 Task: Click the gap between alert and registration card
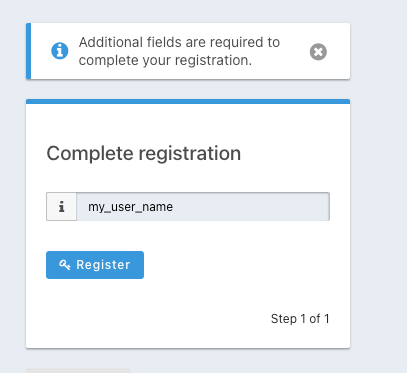pyautogui.click(x=188, y=89)
